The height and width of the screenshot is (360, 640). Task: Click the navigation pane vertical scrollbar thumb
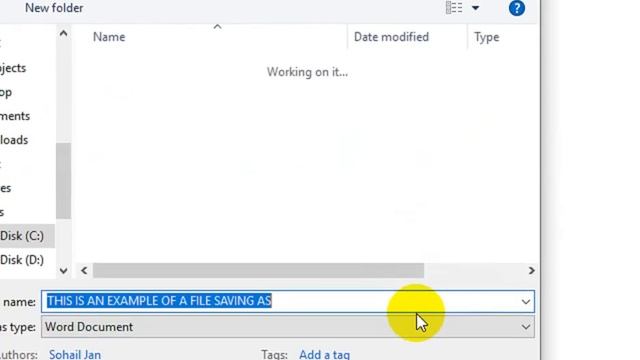pyautogui.click(x=63, y=181)
